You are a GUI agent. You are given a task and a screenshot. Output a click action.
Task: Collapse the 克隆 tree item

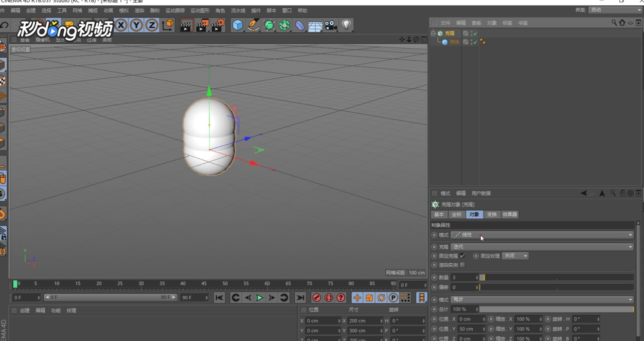pyautogui.click(x=433, y=33)
